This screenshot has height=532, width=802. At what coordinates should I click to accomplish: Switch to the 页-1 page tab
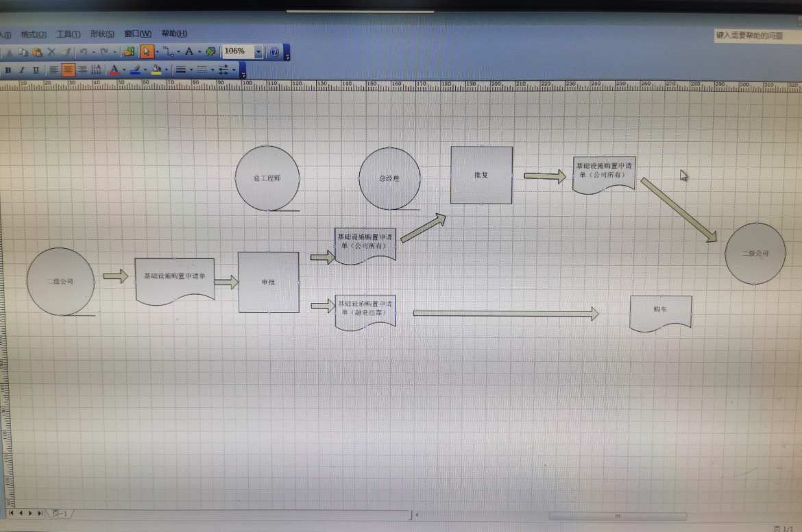pos(60,513)
